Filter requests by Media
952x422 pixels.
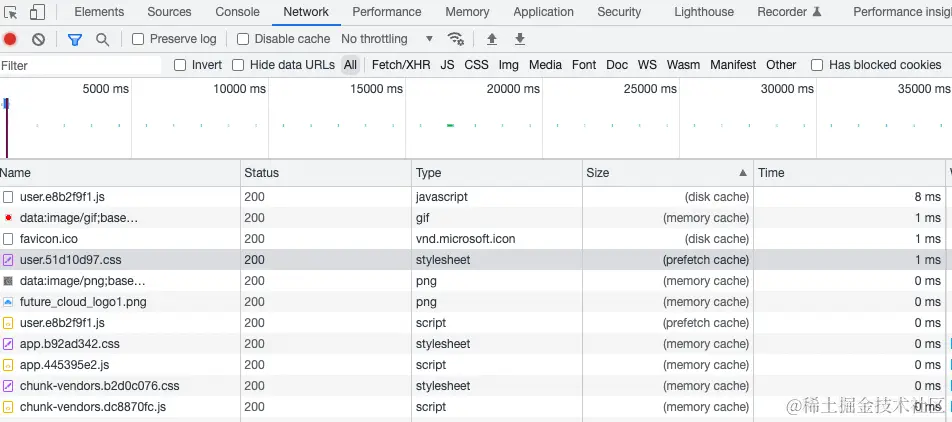[x=545, y=65]
